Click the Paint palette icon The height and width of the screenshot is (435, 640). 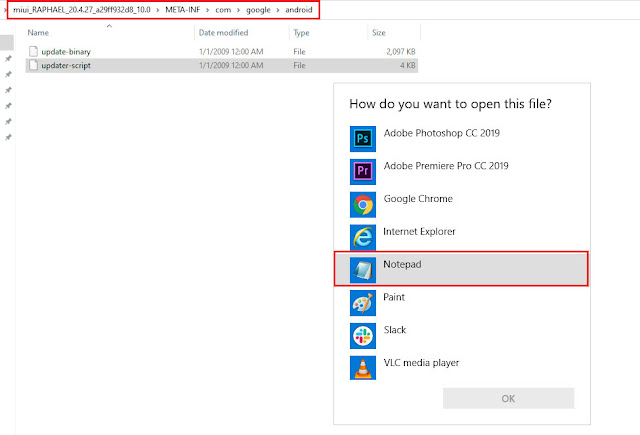click(362, 303)
